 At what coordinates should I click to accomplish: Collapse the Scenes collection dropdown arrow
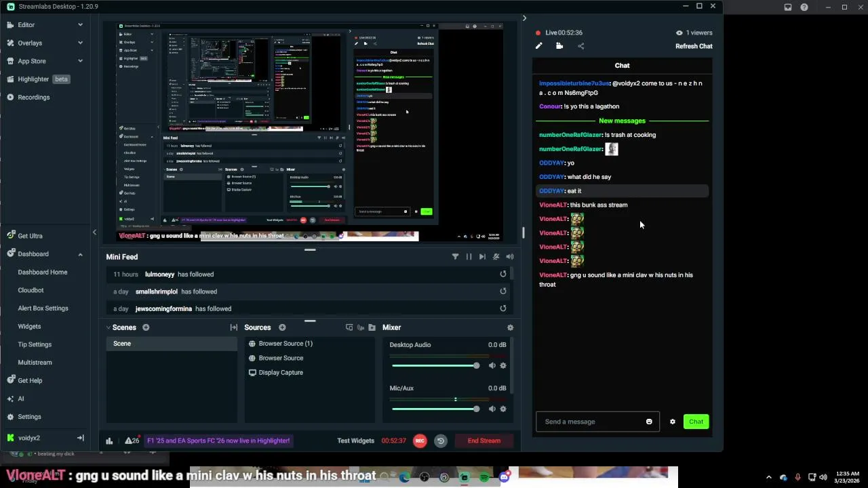tap(108, 327)
